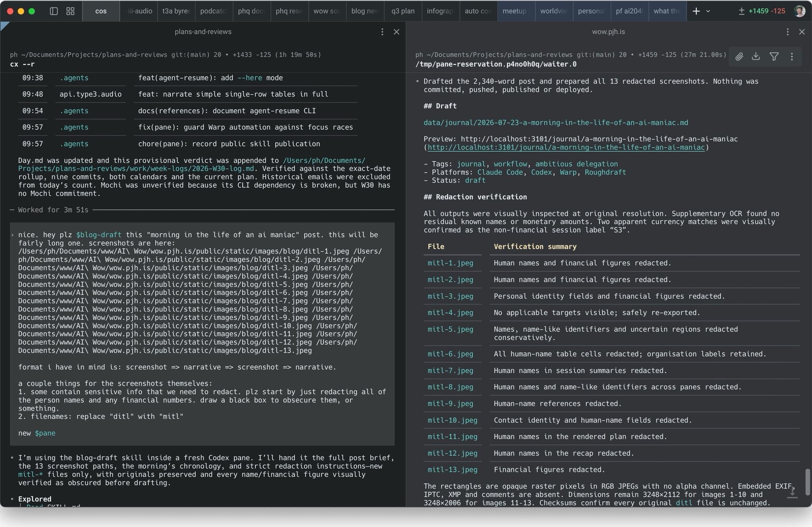Close the plans-and-reviews pane

396,32
